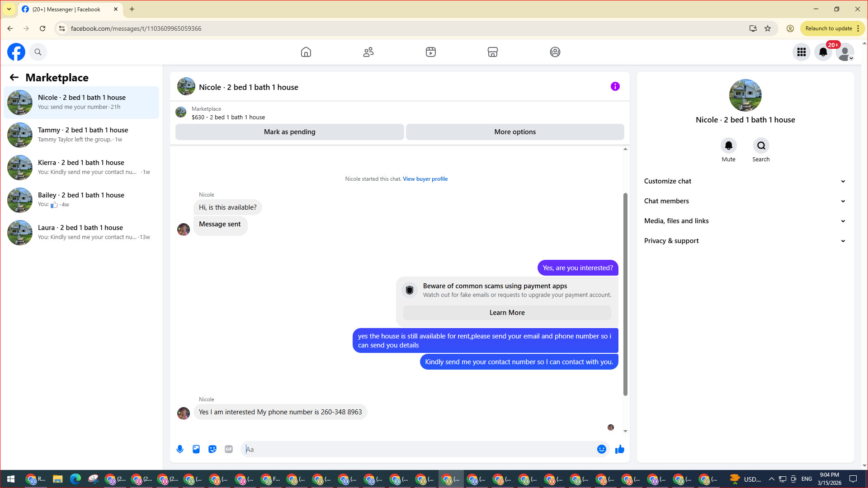Click the "Yes, are you interested?" message
This screenshot has width=868, height=488.
pos(578,268)
